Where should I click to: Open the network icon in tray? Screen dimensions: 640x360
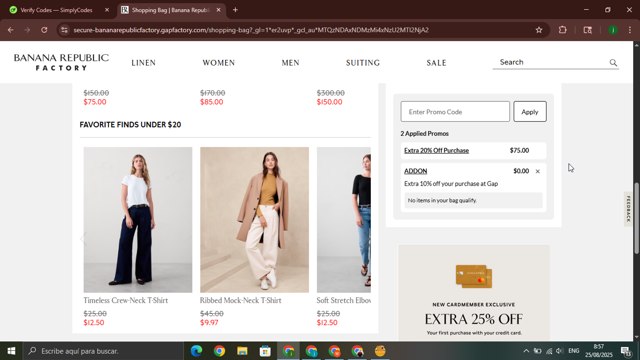coord(549,351)
